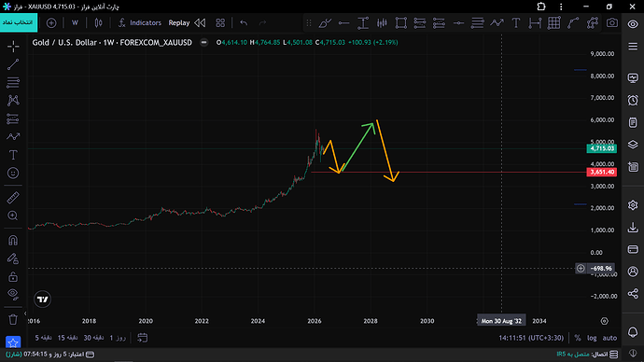644x362 pixels.
Task: Click the Replay rewind arrows icon
Action: (200, 23)
